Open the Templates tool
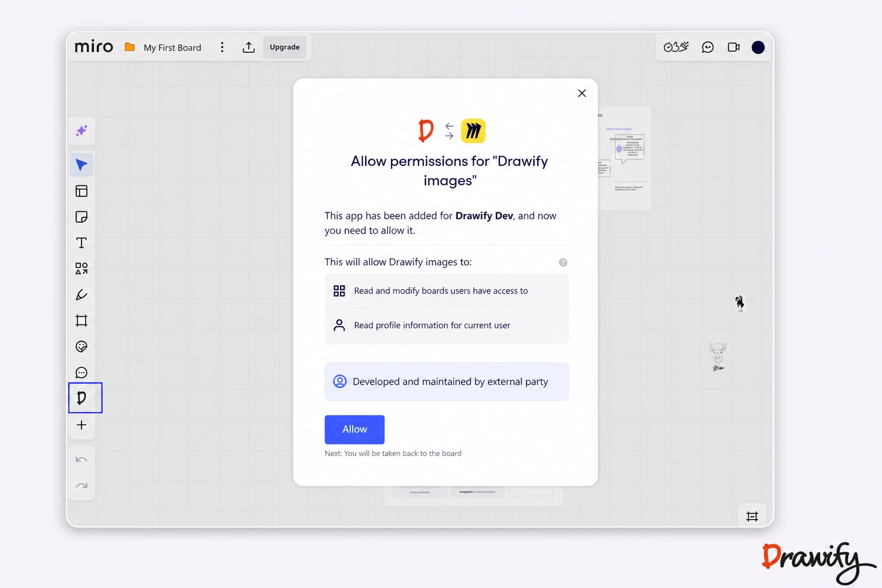882x588 pixels. pyautogui.click(x=82, y=191)
